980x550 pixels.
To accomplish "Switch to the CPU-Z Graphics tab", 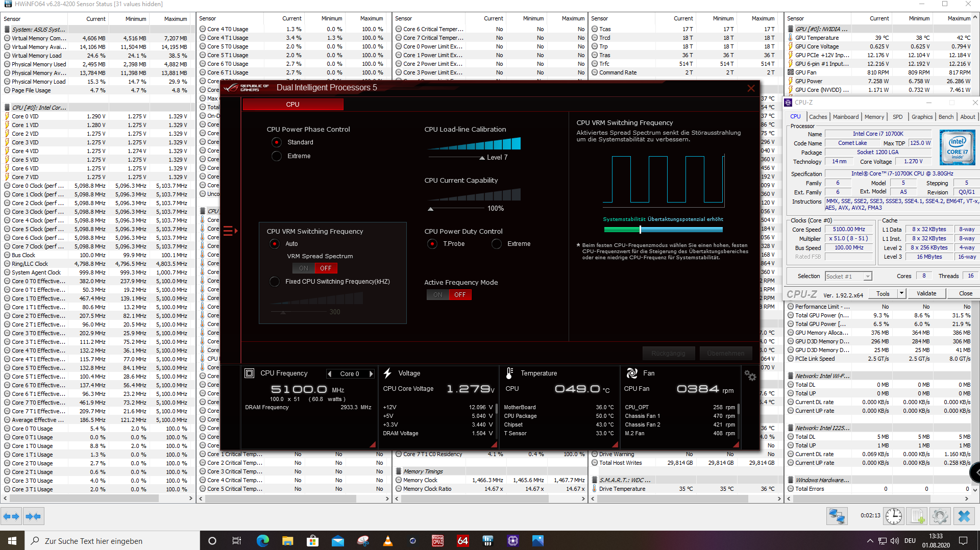I will point(922,117).
